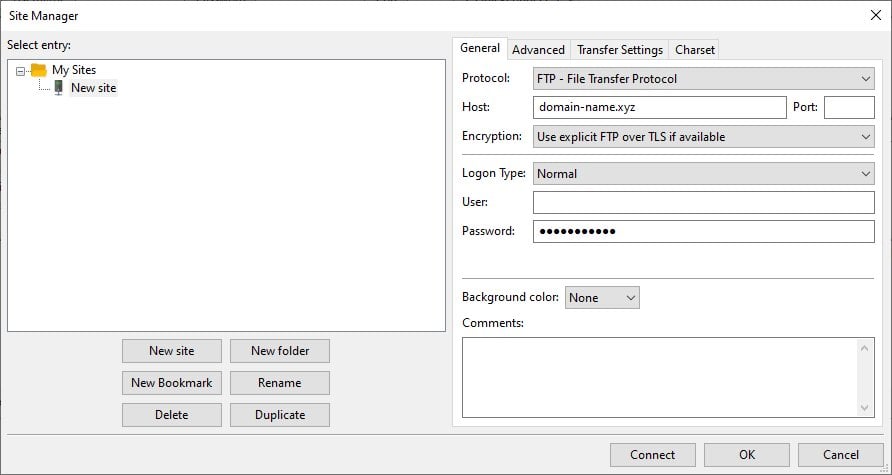
Task: Switch to the General tab
Action: point(480,48)
